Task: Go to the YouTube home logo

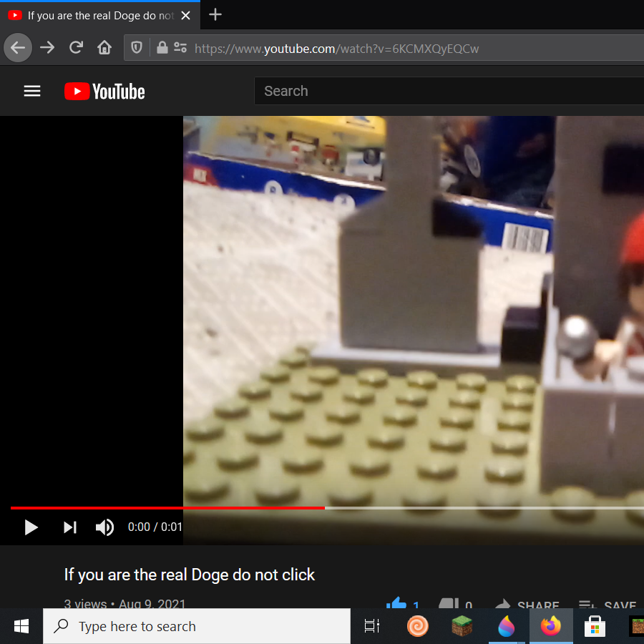Action: coord(104,91)
